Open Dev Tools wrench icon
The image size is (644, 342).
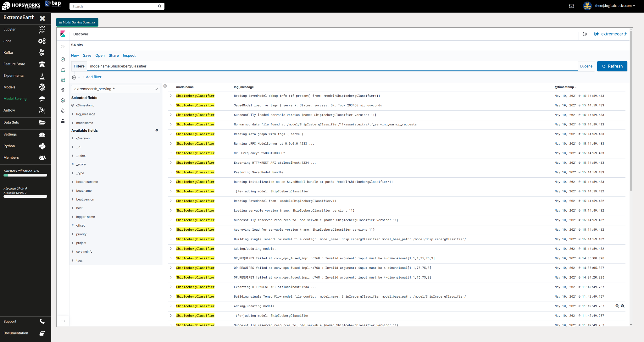coord(63,90)
